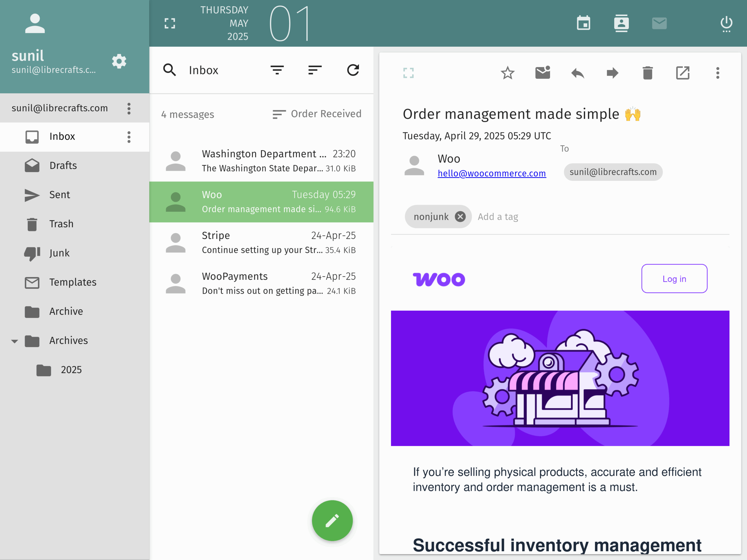The image size is (747, 560).
Task: Open the Calendar module
Action: (x=583, y=23)
